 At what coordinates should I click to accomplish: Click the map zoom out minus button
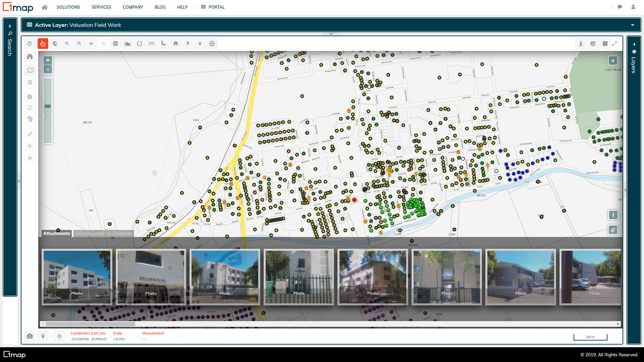tap(48, 69)
